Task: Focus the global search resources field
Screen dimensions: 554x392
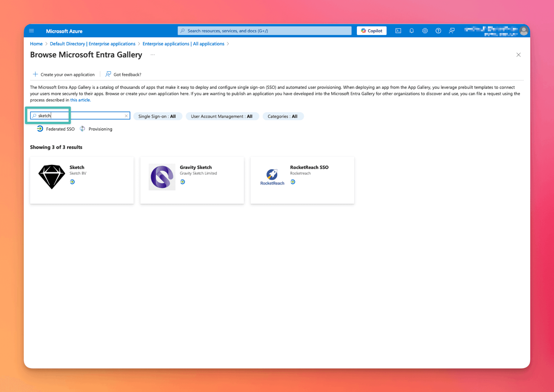Action: (x=265, y=31)
